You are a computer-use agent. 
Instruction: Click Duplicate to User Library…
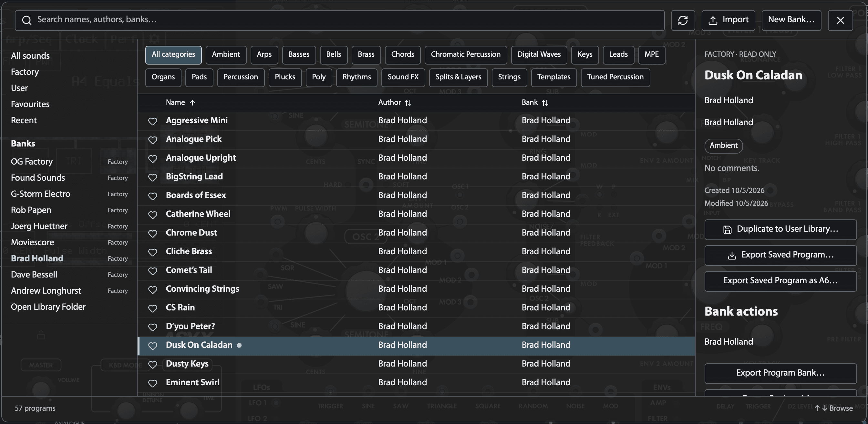point(780,230)
